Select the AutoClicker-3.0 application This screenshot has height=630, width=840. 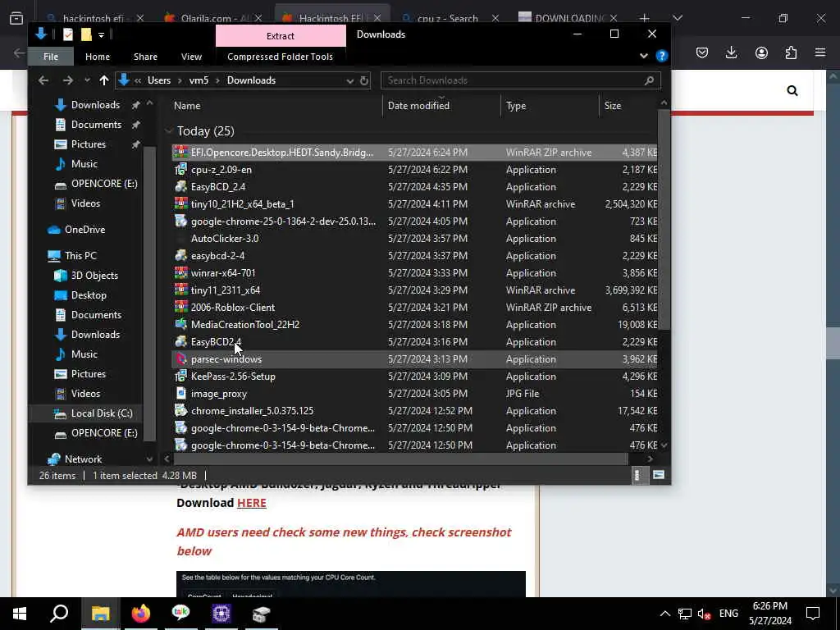click(x=225, y=239)
